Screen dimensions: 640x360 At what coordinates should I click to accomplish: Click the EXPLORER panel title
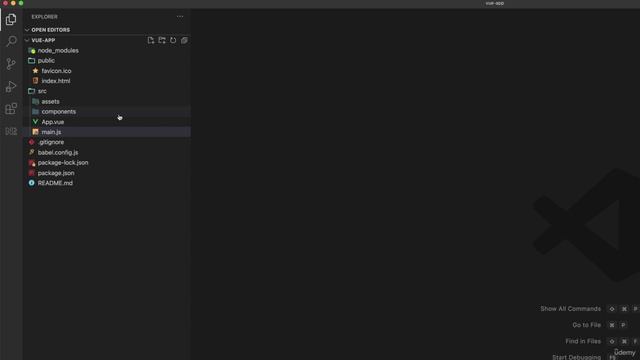[44, 17]
